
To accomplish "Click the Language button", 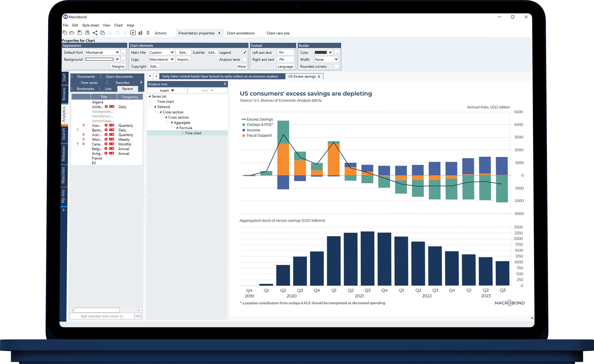I will [285, 66].
